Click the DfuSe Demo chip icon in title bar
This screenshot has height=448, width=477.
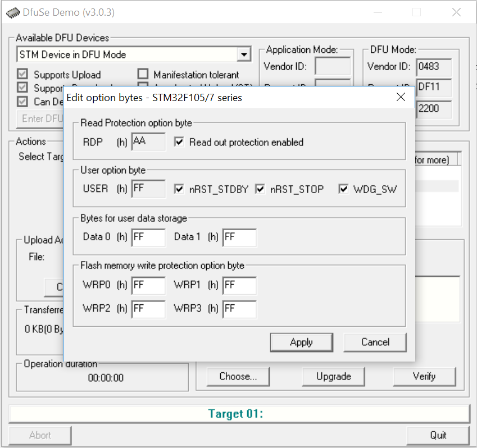tap(12, 13)
